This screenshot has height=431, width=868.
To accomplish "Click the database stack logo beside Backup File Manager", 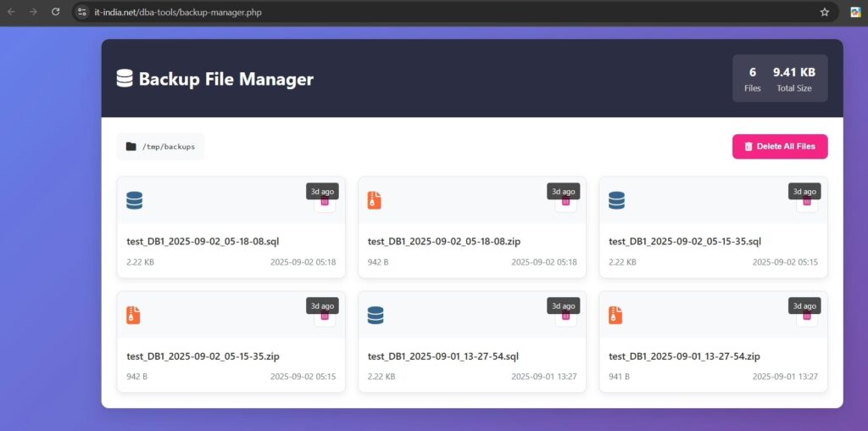I will [125, 78].
